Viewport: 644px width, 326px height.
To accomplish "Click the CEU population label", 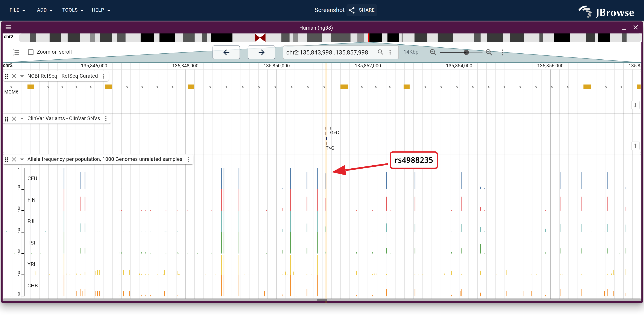I will (x=32, y=178).
